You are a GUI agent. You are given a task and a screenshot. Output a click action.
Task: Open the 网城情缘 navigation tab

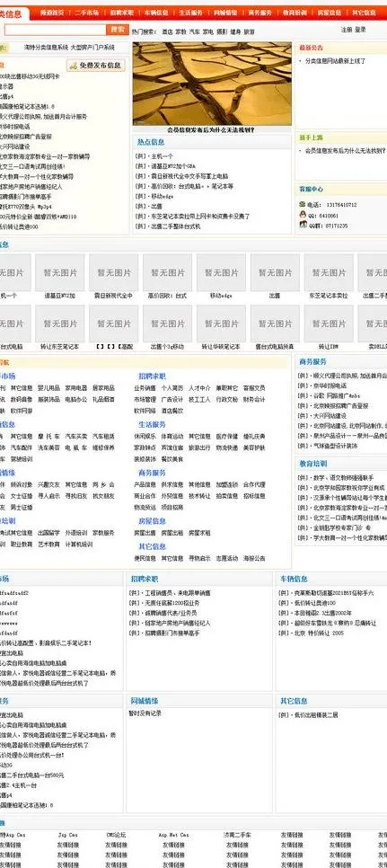225,13
